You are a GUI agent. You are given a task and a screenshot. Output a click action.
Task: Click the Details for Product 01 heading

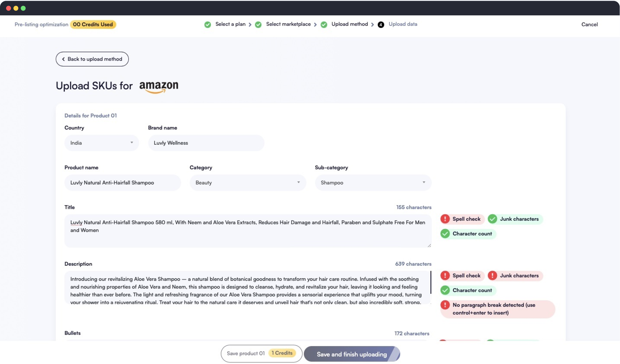tap(91, 115)
